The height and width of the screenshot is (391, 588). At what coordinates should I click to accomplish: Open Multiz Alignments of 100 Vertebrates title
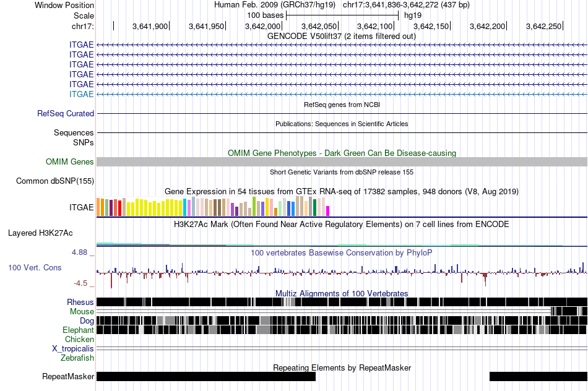[x=342, y=293]
